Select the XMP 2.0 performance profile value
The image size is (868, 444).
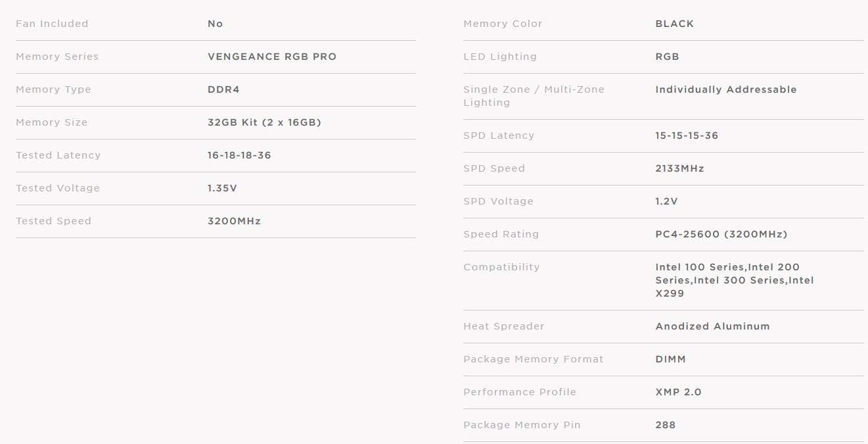678,392
